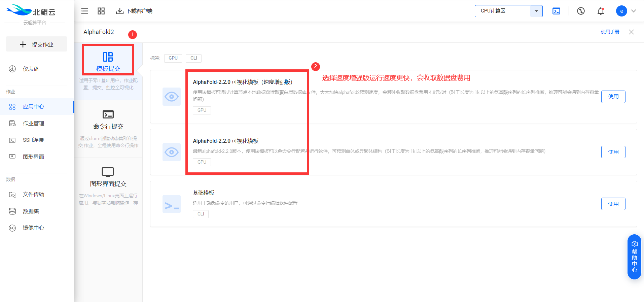Filter by the GPU tag at top
Viewport: 644px width, 302px height.
pyautogui.click(x=173, y=58)
